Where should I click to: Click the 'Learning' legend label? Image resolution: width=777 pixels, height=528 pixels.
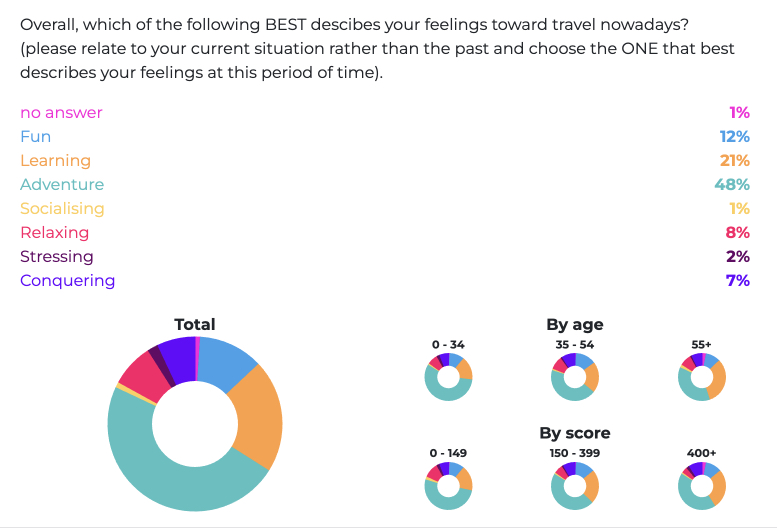coord(55,161)
